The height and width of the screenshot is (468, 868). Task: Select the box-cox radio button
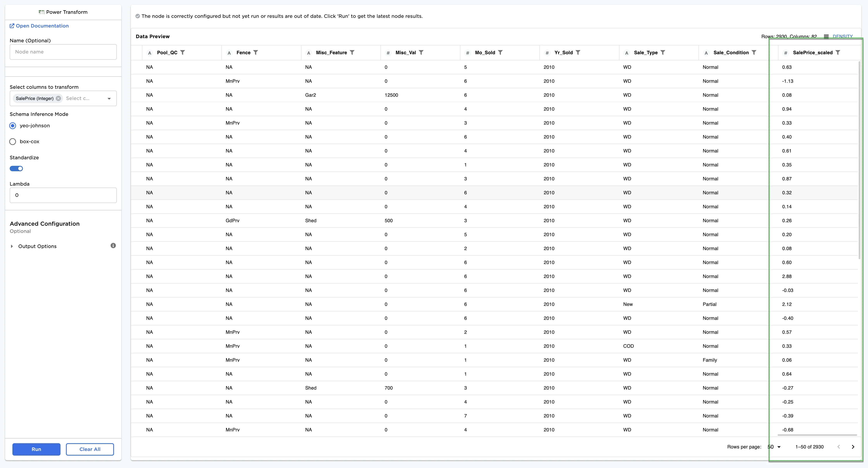pyautogui.click(x=12, y=141)
